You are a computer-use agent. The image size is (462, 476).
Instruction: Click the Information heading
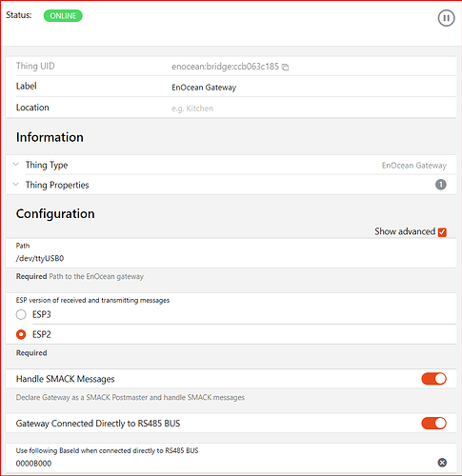coord(50,137)
